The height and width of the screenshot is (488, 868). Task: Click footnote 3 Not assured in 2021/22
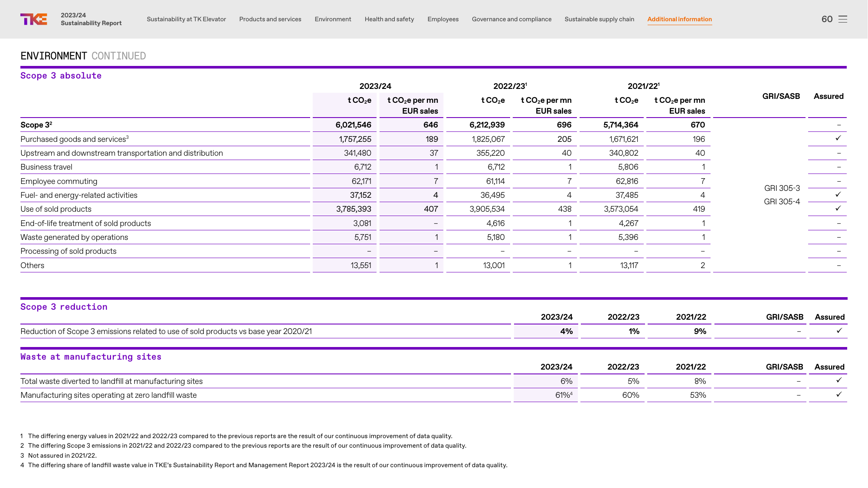point(59,455)
